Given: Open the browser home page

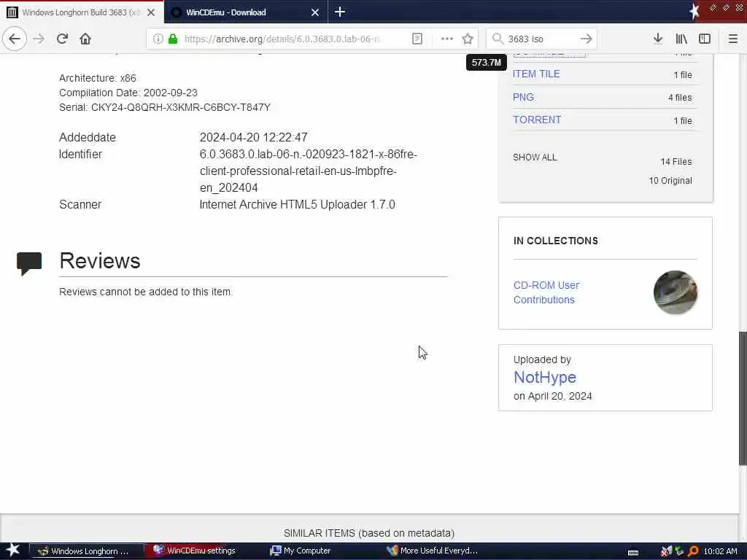Looking at the screenshot, I should [85, 39].
